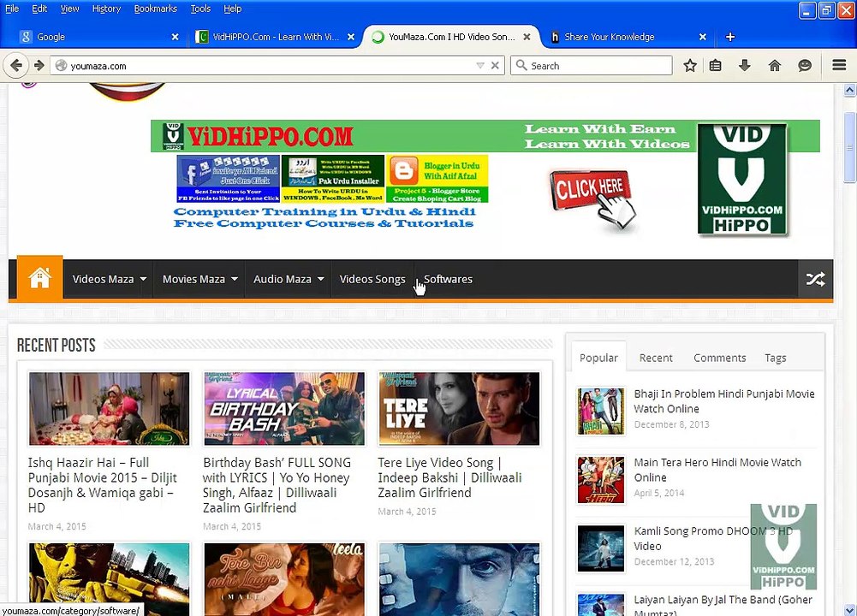
Task: Click the orange home icon in the site navigation
Action: [40, 278]
